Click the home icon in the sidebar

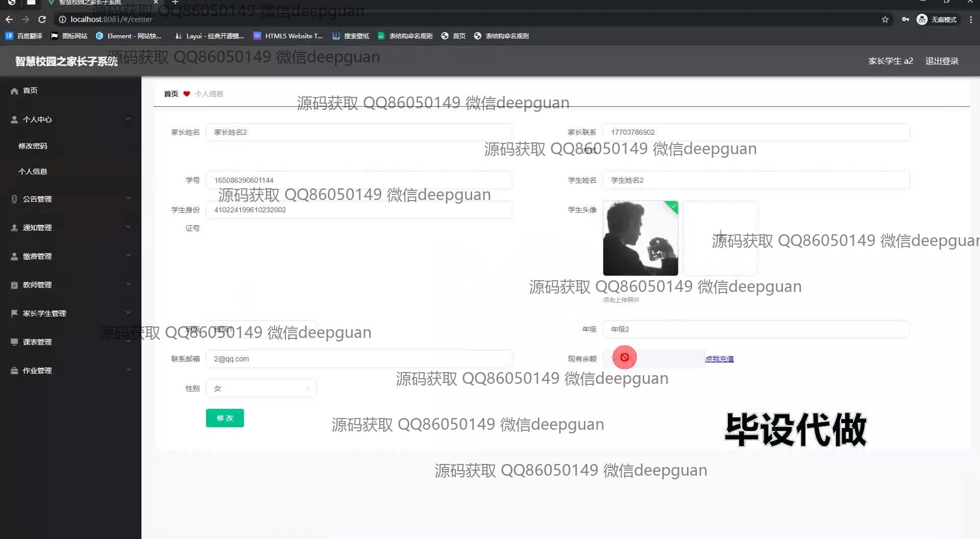point(14,91)
